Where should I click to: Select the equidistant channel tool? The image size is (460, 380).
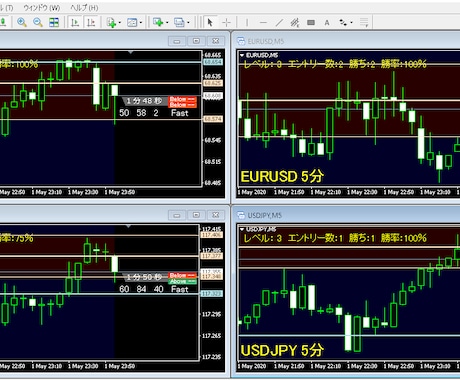[295, 22]
